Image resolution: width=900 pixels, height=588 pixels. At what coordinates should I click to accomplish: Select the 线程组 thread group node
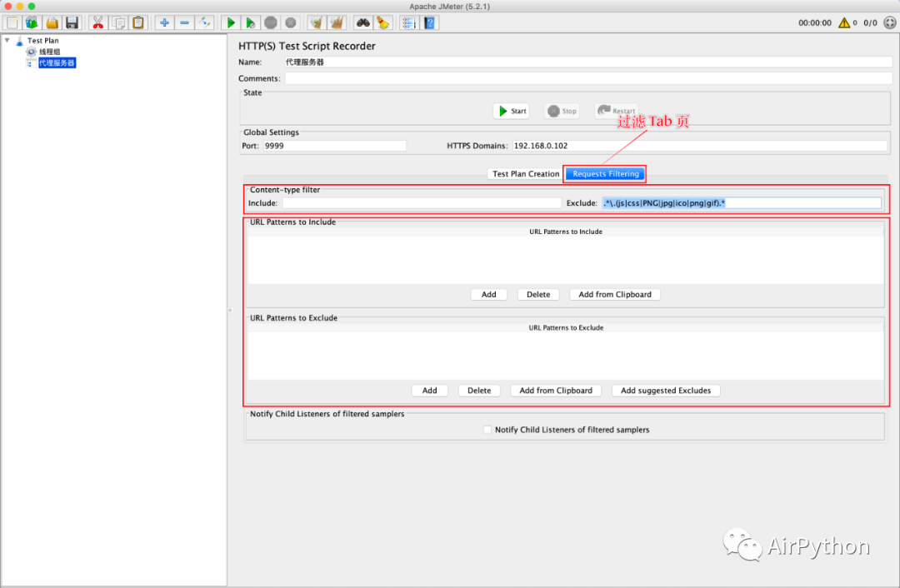(49, 52)
